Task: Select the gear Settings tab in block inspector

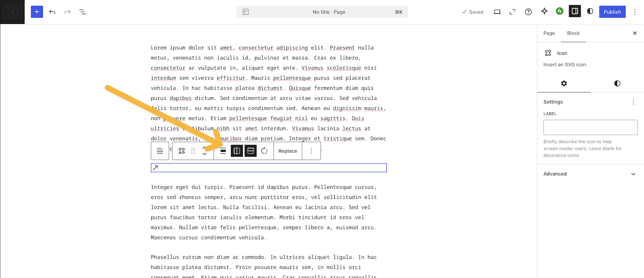Action: (564, 83)
